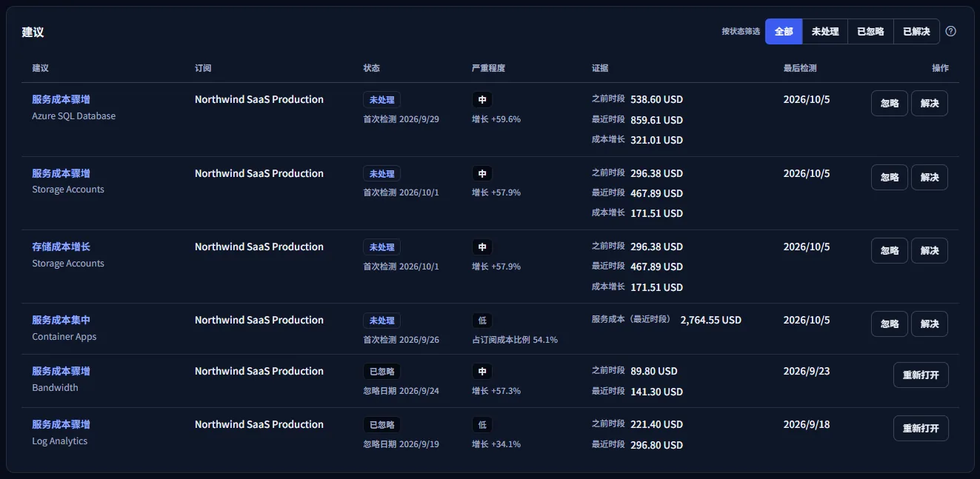
Task: Open 服务成本骤增 link for Bandwidth
Action: [61, 371]
